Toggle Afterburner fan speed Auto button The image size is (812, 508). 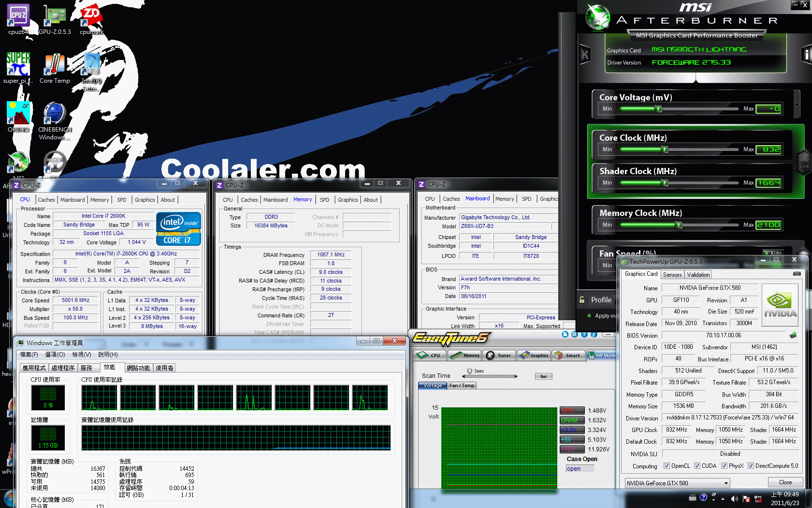tap(773, 253)
